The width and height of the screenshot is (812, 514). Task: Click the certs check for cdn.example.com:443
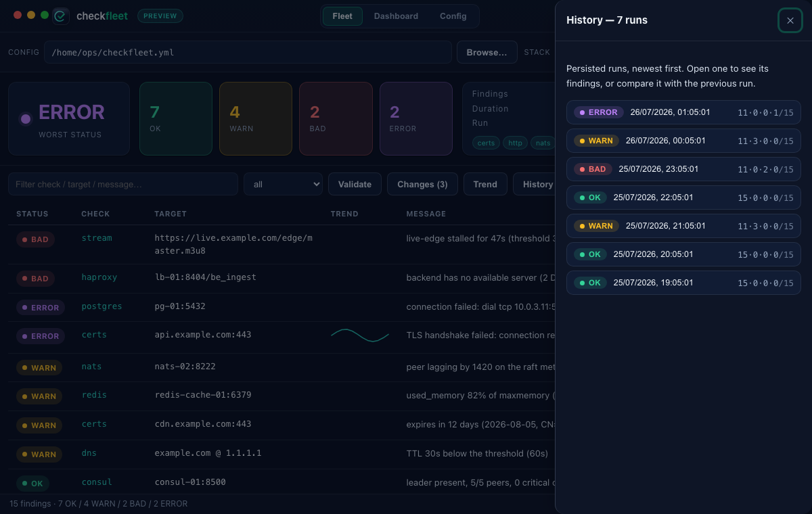click(94, 424)
